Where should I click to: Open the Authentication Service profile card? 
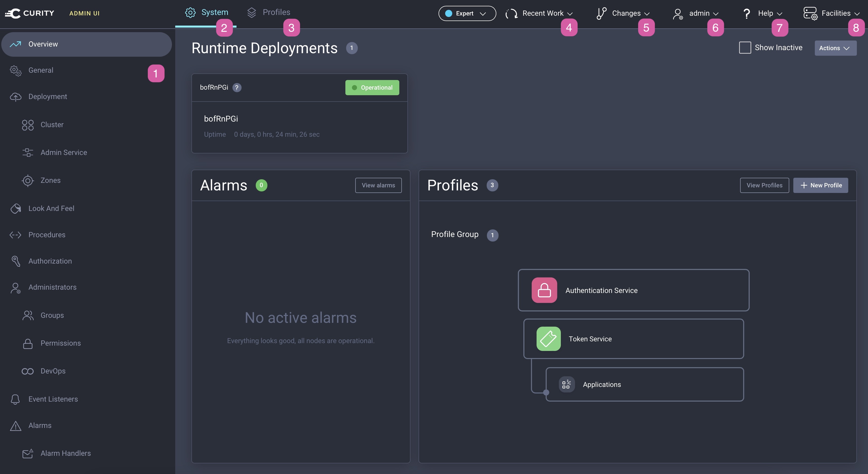pos(634,290)
